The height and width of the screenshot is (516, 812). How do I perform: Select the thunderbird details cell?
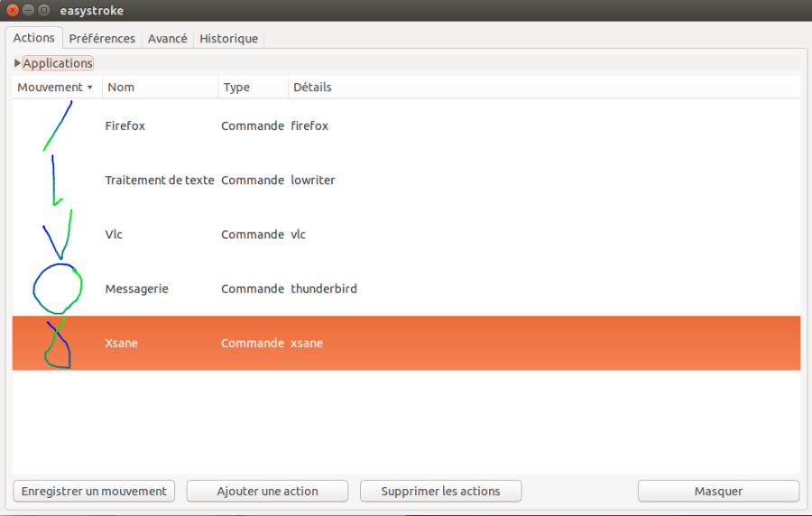pos(324,289)
